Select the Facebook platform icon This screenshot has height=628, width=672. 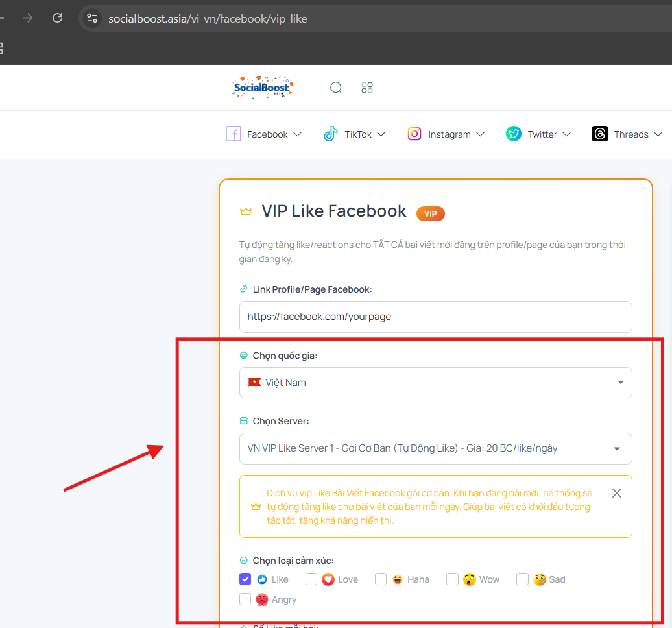point(233,134)
